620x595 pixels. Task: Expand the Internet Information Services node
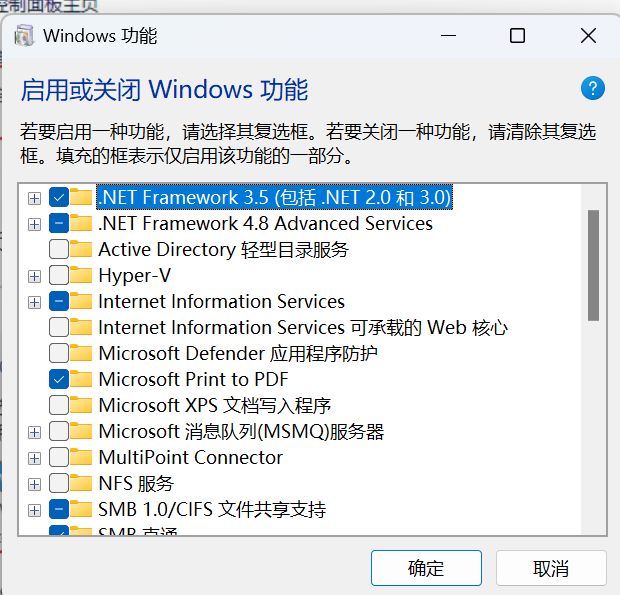[x=35, y=301]
